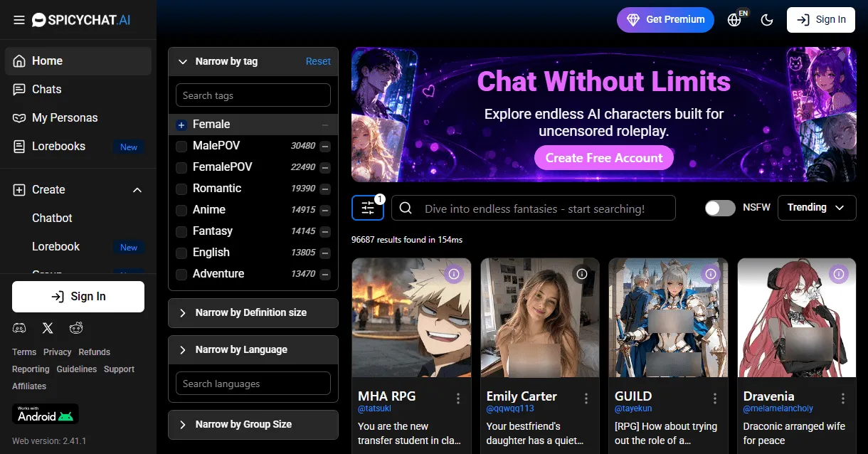Check the Fantasy tag checkbox
The image size is (868, 454).
pyautogui.click(x=181, y=231)
